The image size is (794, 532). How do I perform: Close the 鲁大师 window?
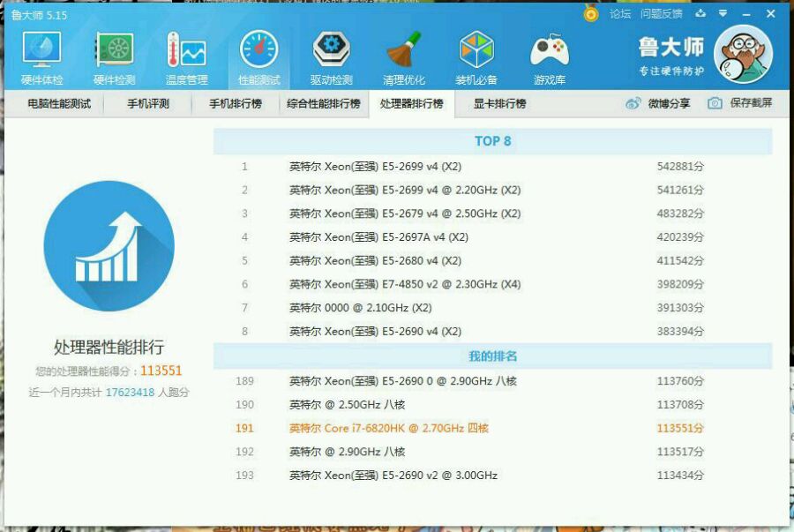(771, 13)
